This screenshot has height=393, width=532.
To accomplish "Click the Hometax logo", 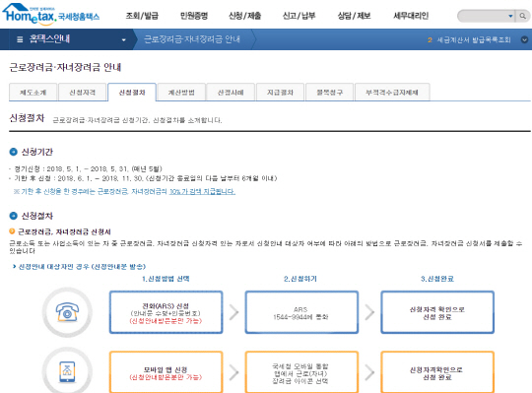I will [51, 14].
